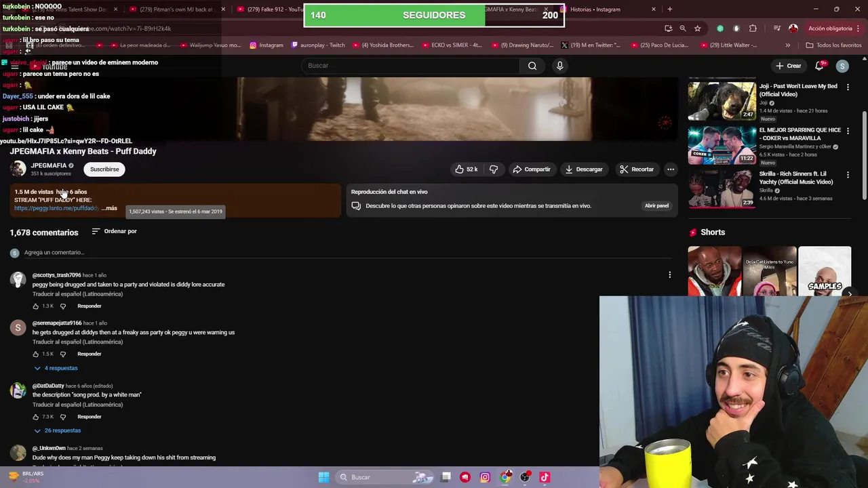Expand the 4 respuestas thread
This screenshot has width=868, height=488.
56,368
